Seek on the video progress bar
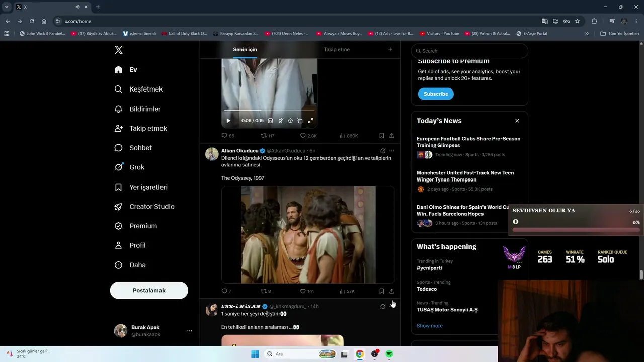Image resolution: width=644 pixels, height=362 pixels. (x=270, y=111)
